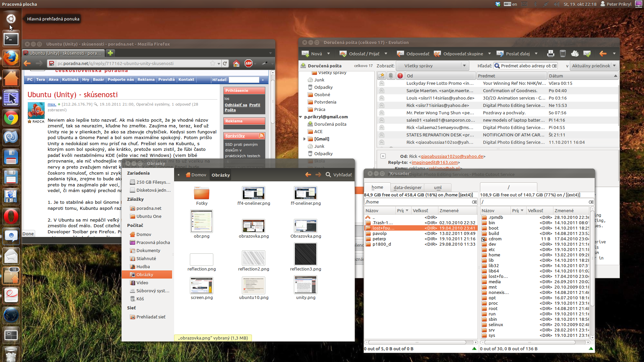Toggle read status of Luckyday Free Lotto message
This screenshot has width=644, height=362.
(382, 83)
